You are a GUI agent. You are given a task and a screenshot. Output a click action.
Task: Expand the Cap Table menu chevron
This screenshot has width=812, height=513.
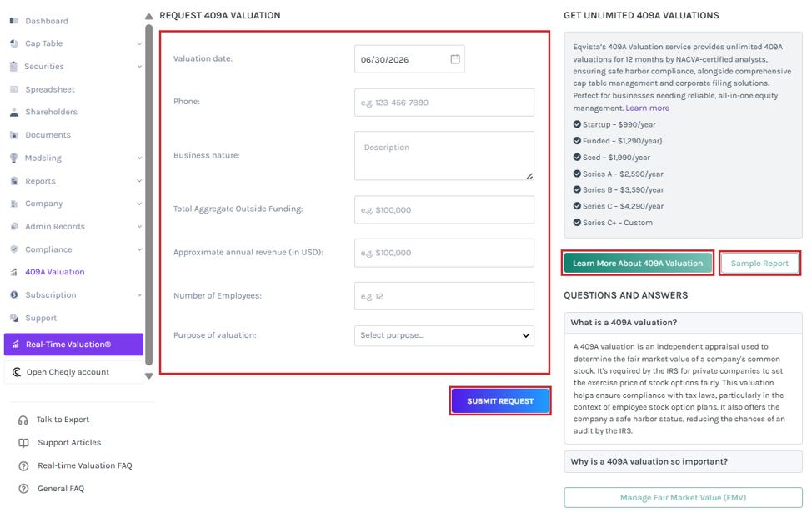(x=138, y=43)
